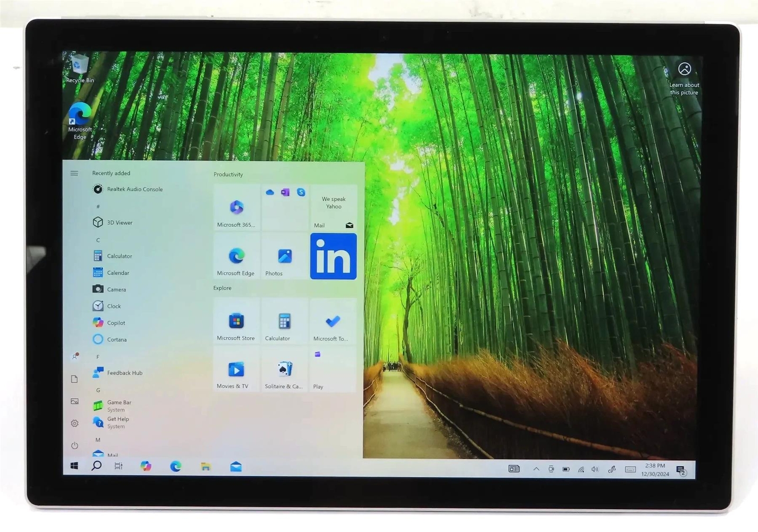758x532 pixels.
Task: Click the Power button in Start sidebar
Action: tap(74, 446)
